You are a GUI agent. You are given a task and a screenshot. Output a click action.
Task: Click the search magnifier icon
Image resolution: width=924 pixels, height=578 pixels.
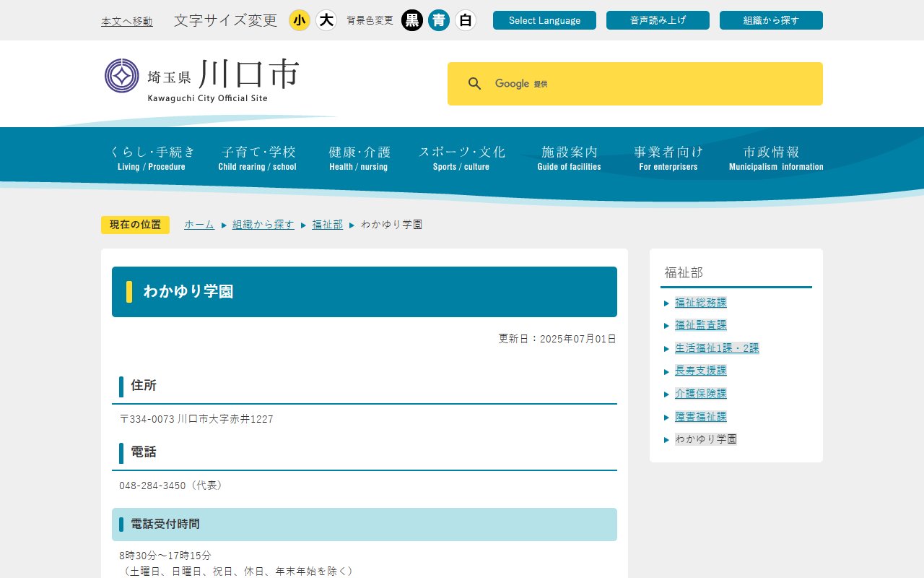(x=474, y=84)
